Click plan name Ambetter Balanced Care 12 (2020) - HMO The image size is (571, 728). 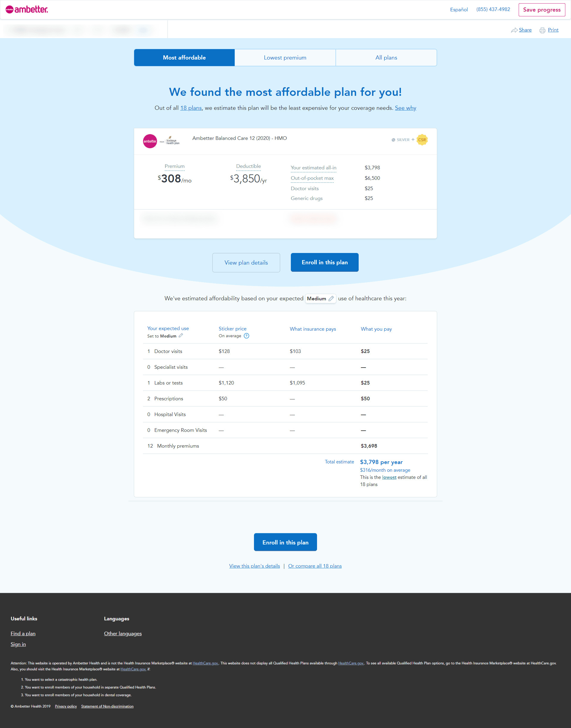tap(239, 138)
